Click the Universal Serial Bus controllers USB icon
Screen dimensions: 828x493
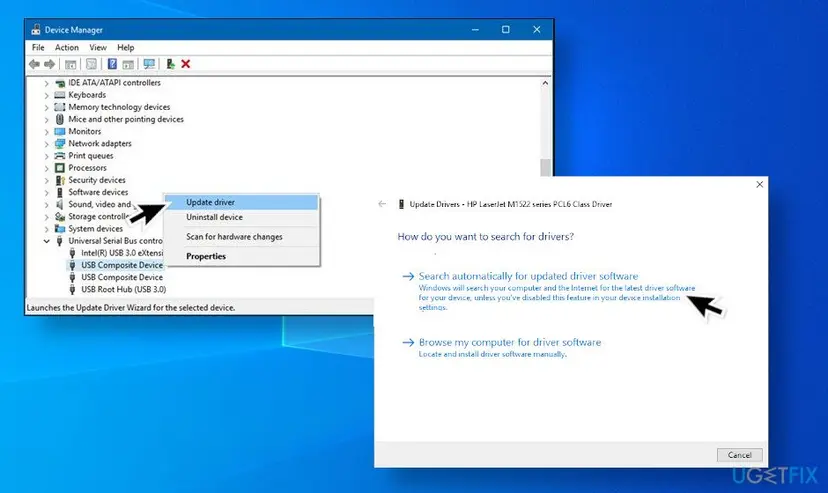60,241
